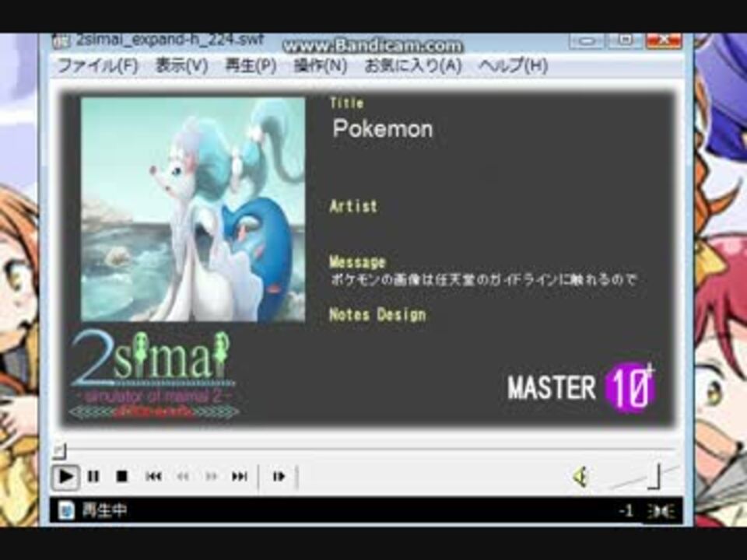Viewport: 747px width, 560px height.
Task: Open the ファイル(F) menu
Action: tap(98, 65)
